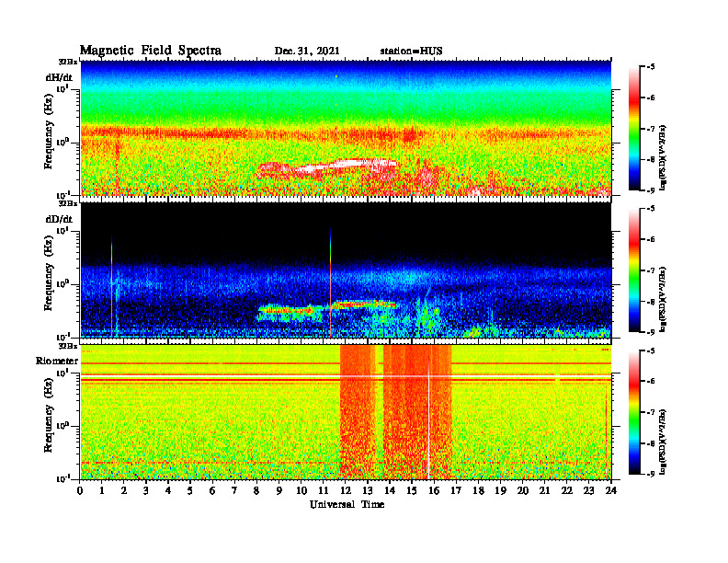The width and height of the screenshot is (728, 563).
Task: Click hour tick label "0" on time axis
Action: (x=80, y=491)
